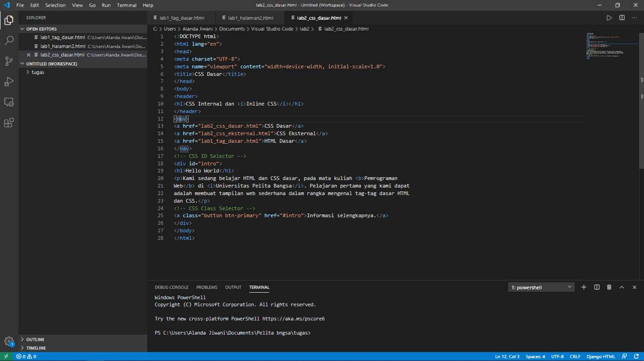Open the File menu
Image resolution: width=644 pixels, height=361 pixels.
[x=20, y=5]
